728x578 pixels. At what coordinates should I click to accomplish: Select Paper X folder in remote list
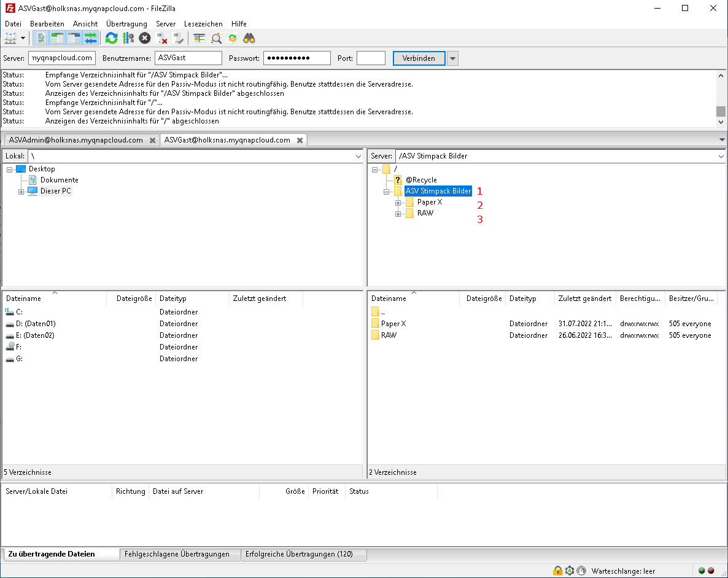tap(393, 323)
